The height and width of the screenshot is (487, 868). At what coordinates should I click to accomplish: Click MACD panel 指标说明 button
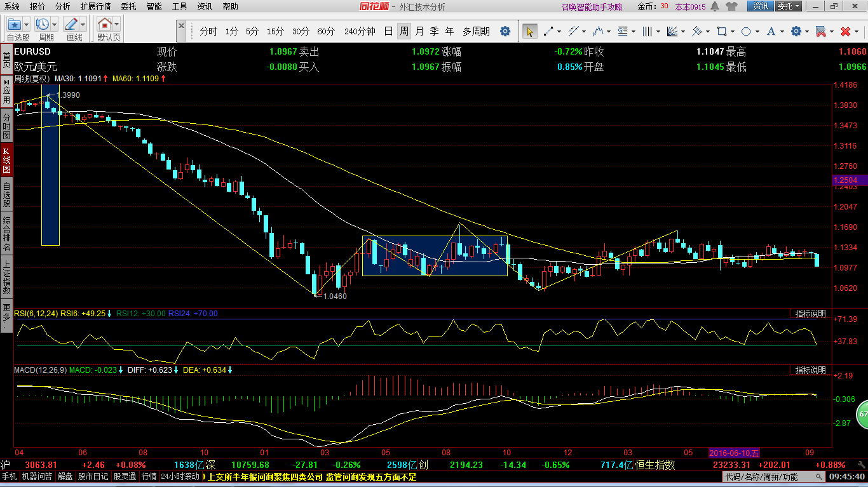(811, 370)
